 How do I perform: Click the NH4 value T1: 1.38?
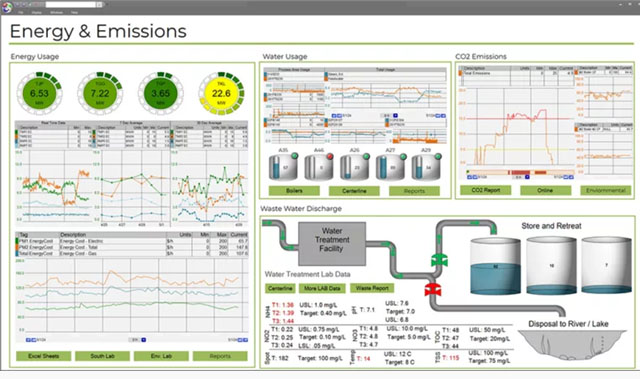pyautogui.click(x=283, y=305)
